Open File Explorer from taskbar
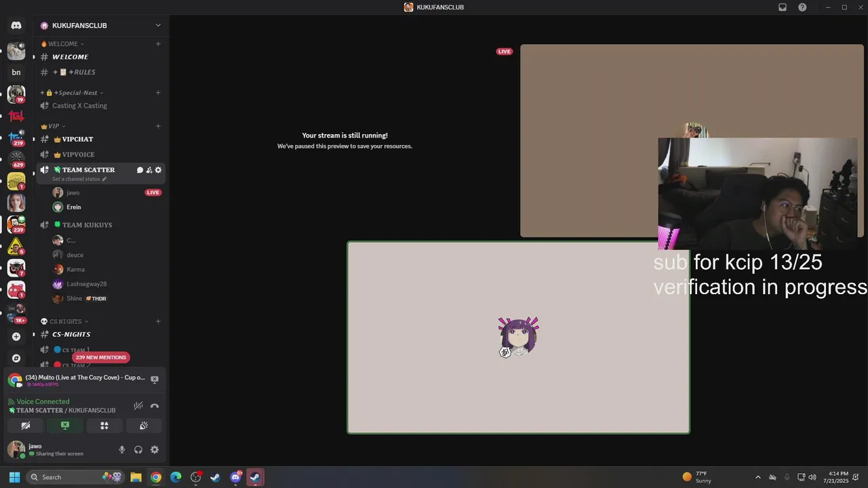Image resolution: width=868 pixels, height=488 pixels. pos(136,477)
